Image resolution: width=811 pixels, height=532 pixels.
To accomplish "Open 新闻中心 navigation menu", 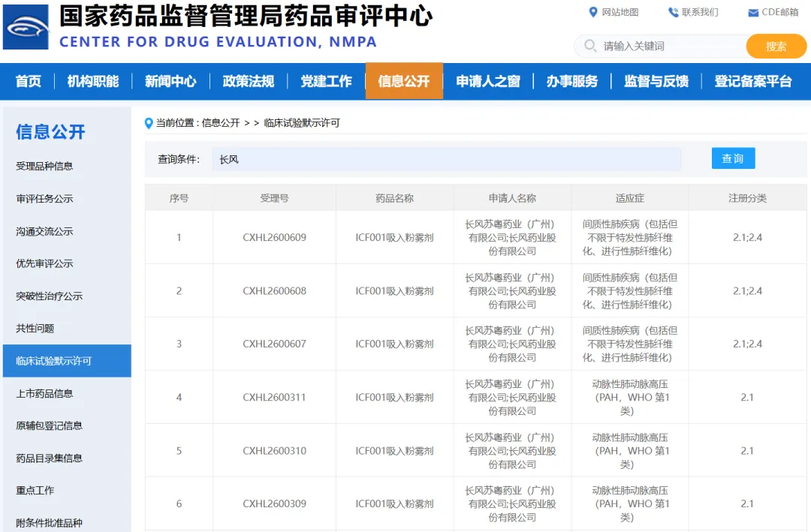I will pyautogui.click(x=170, y=81).
